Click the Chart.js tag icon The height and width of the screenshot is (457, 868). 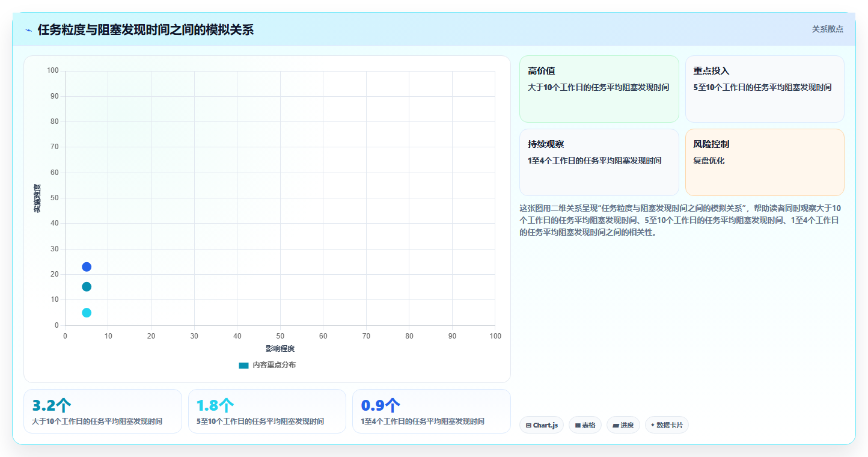pyautogui.click(x=528, y=426)
